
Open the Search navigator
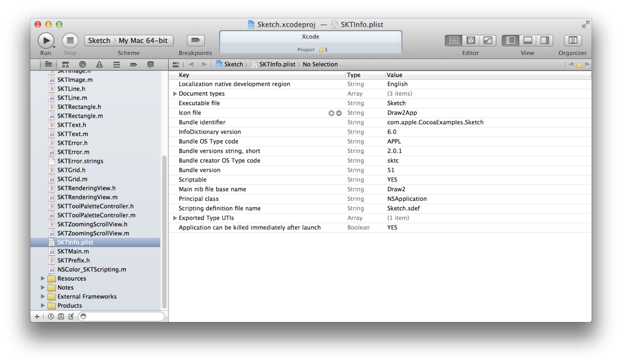82,65
